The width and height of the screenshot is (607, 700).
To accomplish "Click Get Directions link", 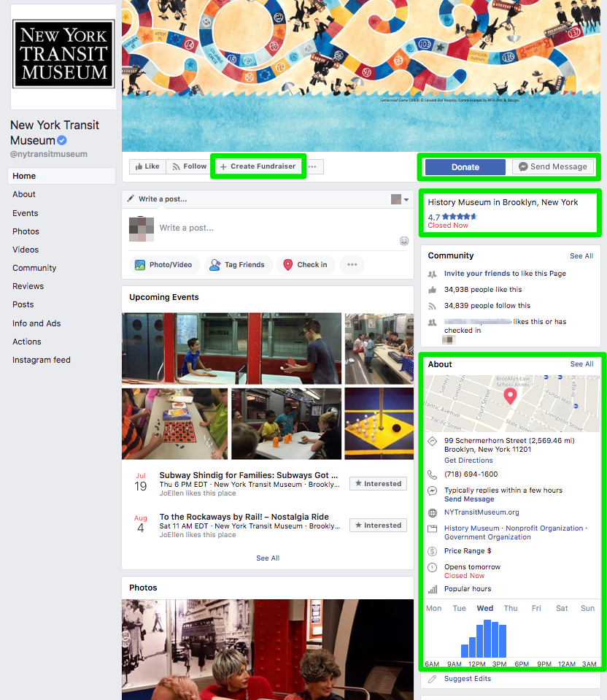I will click(468, 461).
